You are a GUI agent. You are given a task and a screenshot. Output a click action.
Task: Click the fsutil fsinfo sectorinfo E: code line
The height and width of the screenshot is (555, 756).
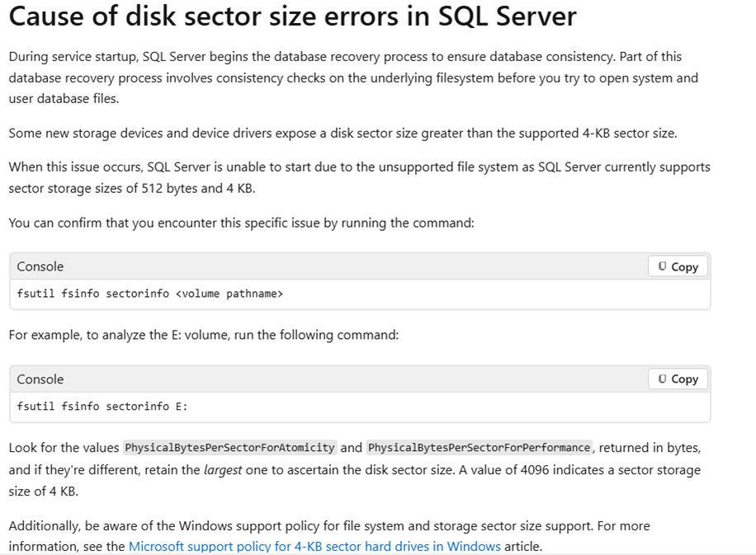coord(102,407)
